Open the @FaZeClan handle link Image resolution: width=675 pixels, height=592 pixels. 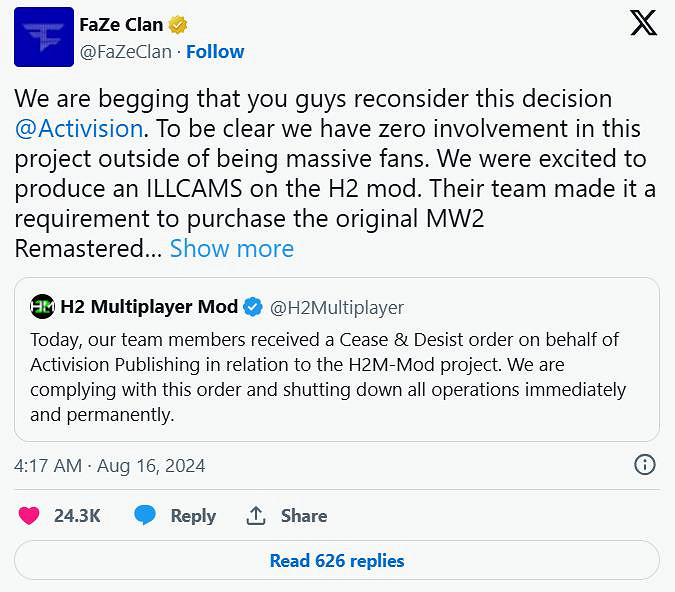point(124,51)
